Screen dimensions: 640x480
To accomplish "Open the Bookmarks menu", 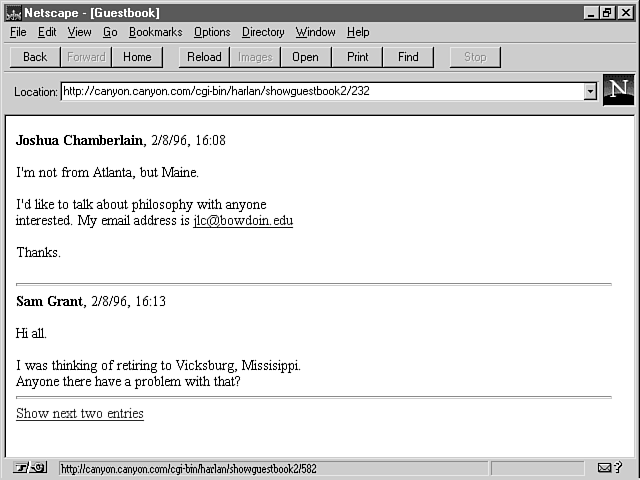I will click(x=155, y=32).
